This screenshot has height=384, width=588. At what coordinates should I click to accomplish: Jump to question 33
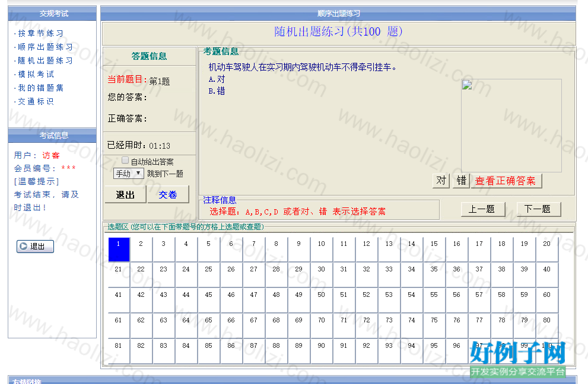389,274
